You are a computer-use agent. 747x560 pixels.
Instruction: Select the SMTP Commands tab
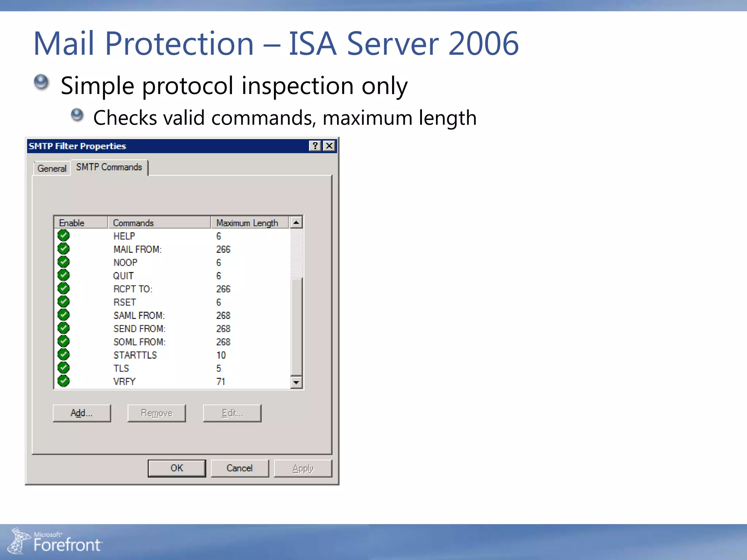click(109, 167)
